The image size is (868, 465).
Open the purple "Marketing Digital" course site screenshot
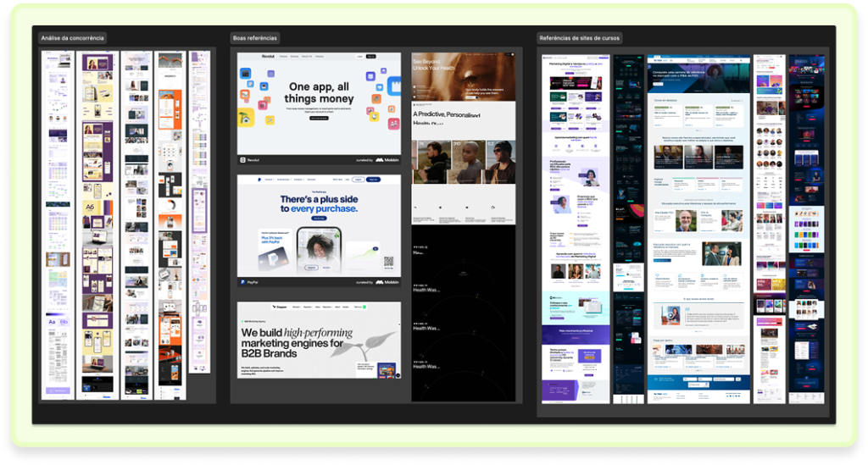(x=576, y=229)
